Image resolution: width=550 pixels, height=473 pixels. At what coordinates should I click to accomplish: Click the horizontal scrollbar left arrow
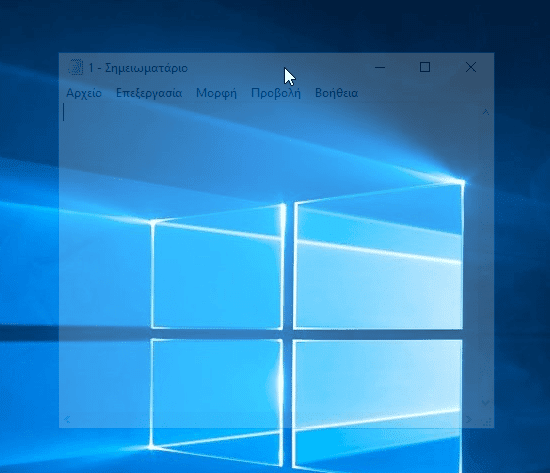67,419
